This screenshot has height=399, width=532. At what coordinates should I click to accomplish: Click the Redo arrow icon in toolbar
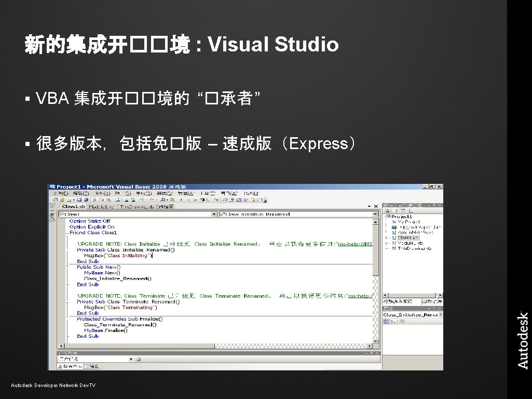pos(152,200)
